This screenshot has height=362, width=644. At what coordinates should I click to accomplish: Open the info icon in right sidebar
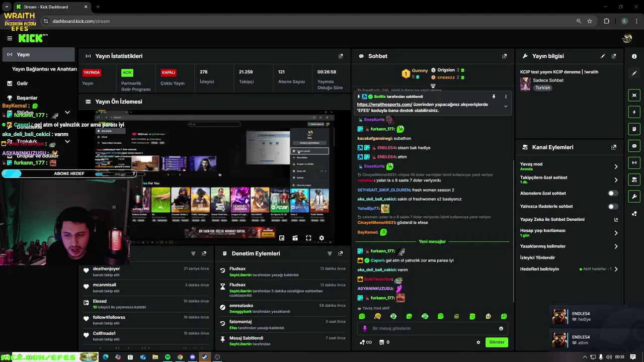(634, 56)
